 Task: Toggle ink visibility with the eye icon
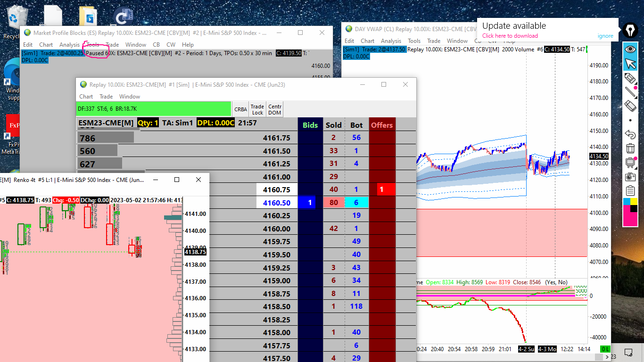630,49
